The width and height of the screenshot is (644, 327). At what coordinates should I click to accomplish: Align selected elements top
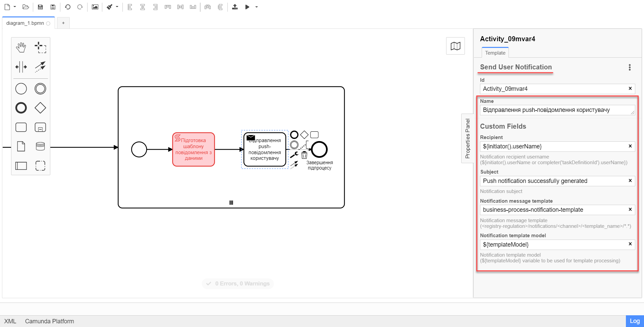pyautogui.click(x=168, y=7)
